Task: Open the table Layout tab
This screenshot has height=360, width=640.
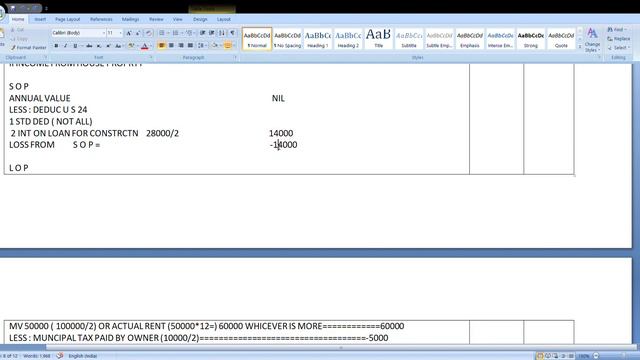Action: point(224,19)
